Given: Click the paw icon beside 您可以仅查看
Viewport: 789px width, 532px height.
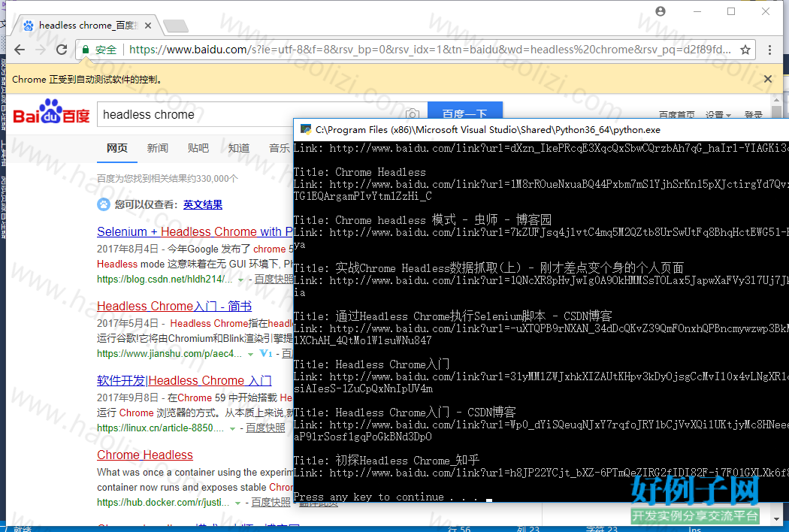Looking at the screenshot, I should tap(104, 204).
